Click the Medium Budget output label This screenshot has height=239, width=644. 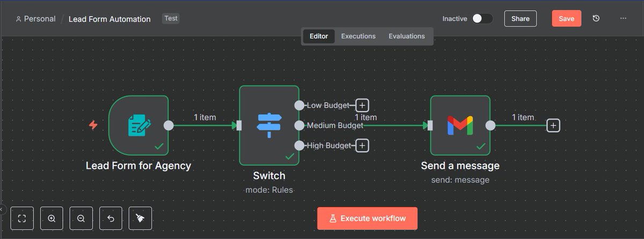point(335,125)
